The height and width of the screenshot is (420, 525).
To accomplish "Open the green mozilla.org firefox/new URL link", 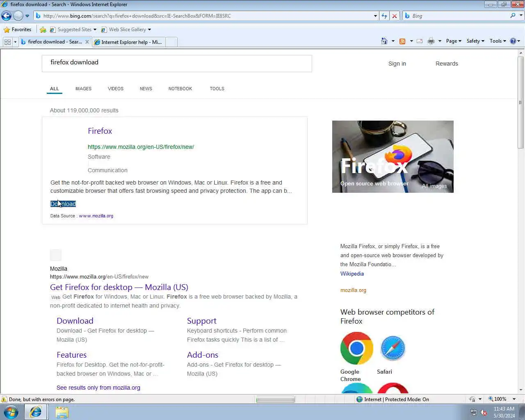I will coord(141,147).
